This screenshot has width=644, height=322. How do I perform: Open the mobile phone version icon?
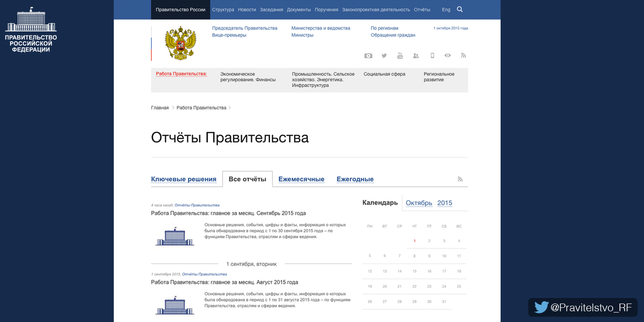[x=432, y=56]
